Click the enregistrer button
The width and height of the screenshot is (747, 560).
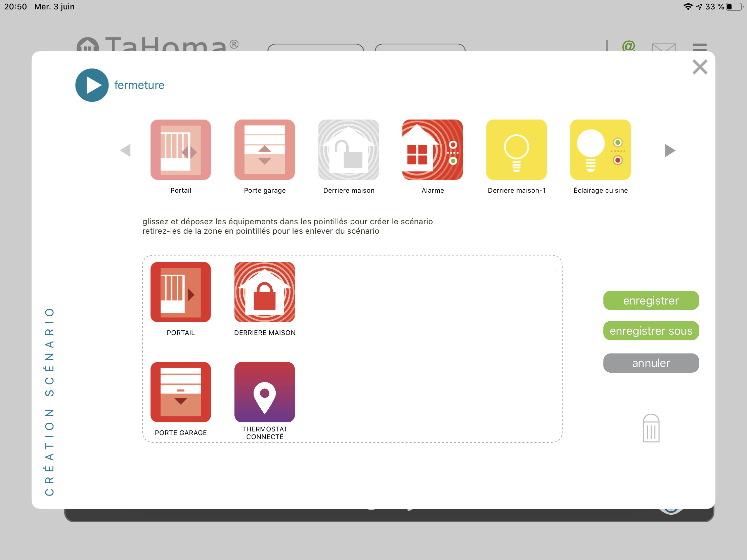pos(651,300)
